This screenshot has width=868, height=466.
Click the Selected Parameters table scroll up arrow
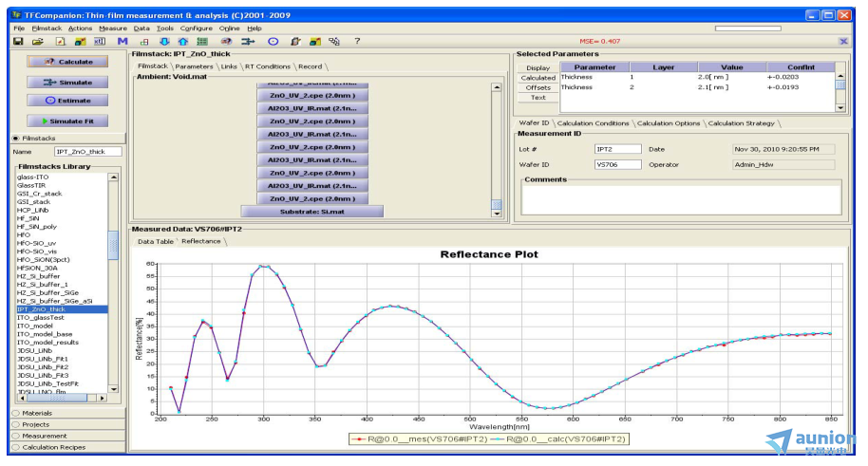(x=840, y=76)
